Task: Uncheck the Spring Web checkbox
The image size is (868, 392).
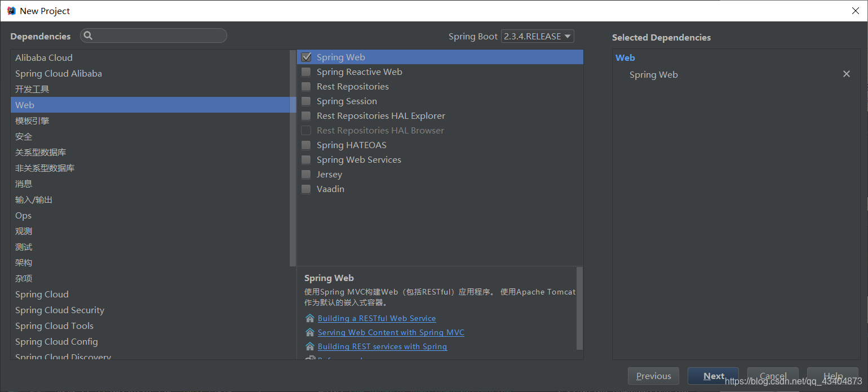Action: pos(306,57)
